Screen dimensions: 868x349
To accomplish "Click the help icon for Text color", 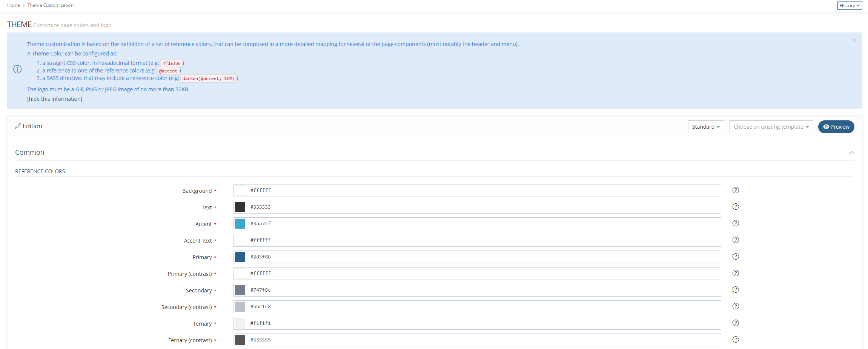I will [x=735, y=207].
